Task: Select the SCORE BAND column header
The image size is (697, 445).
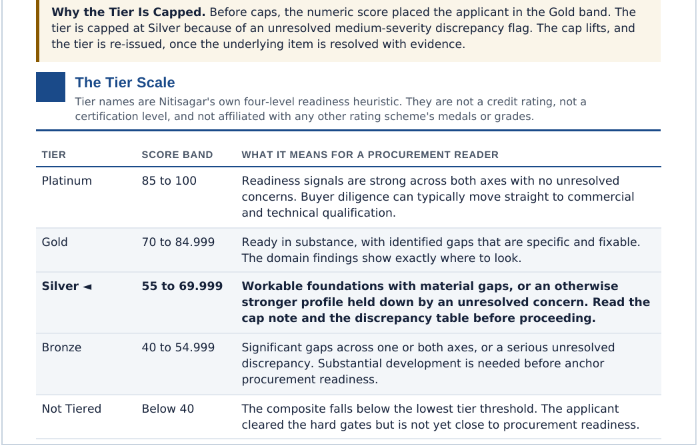Action: [177, 154]
